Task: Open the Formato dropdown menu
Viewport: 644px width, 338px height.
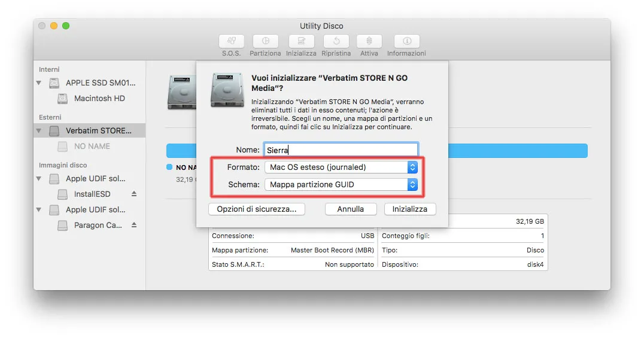Action: coord(341,167)
